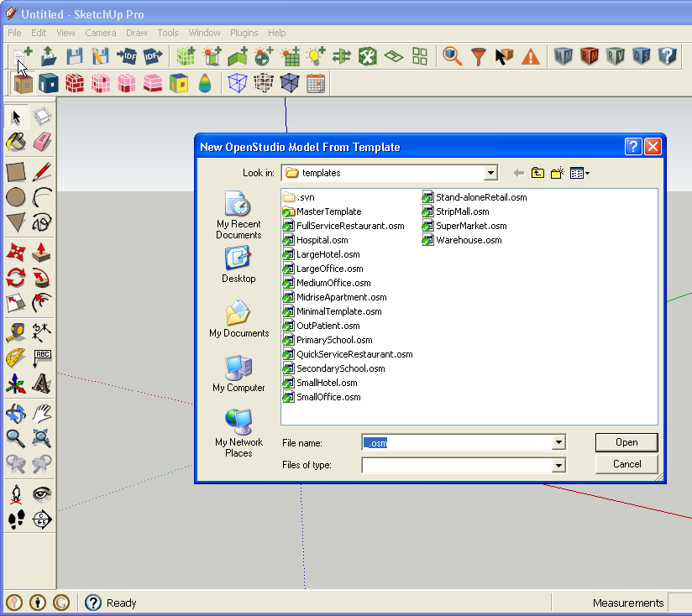Screen dimensions: 692x616
Task: Select the .svn folder
Action: tap(299, 197)
